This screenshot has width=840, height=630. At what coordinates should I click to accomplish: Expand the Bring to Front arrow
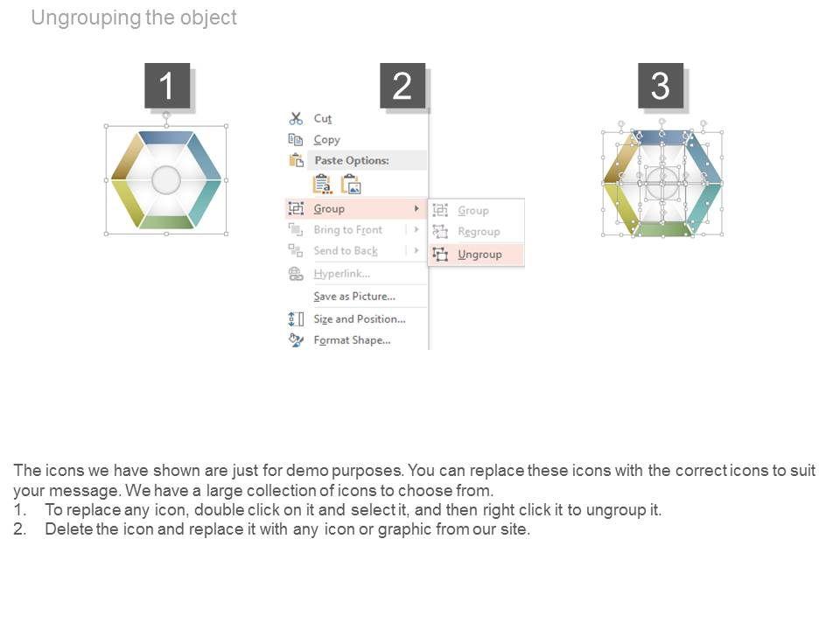(416, 229)
